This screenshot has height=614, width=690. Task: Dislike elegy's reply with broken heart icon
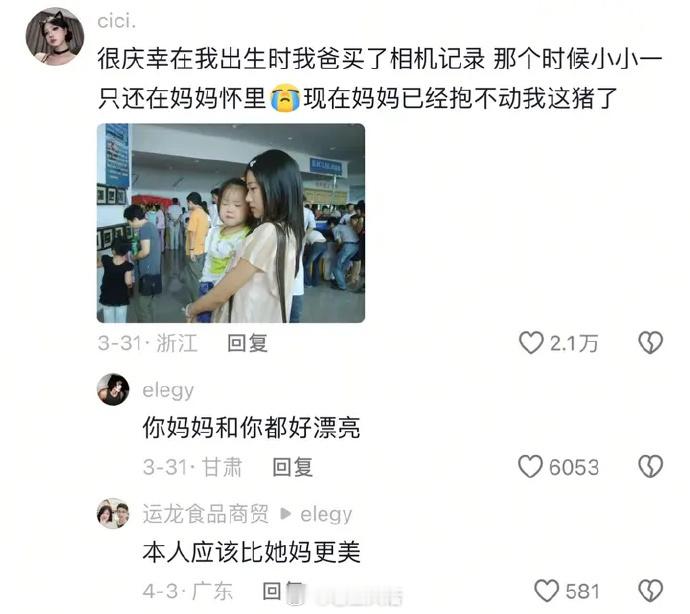(650, 467)
